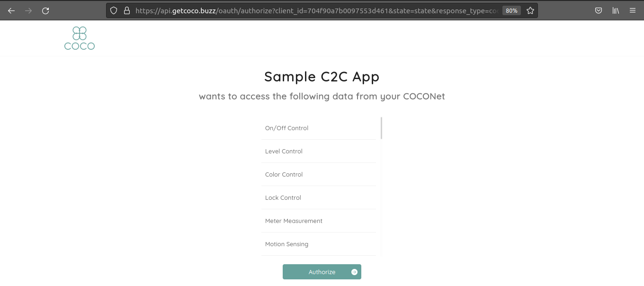Click the URL address bar
The image size is (644, 286).
(313, 10)
